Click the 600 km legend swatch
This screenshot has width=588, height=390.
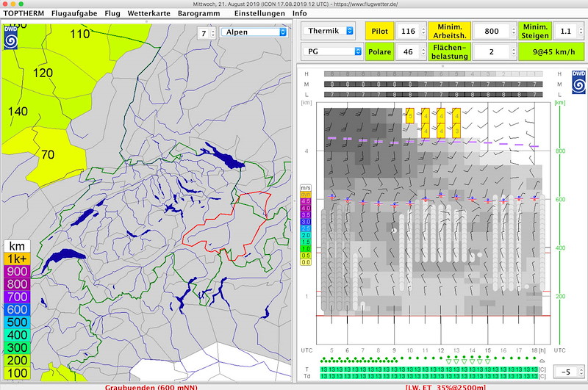click(17, 309)
